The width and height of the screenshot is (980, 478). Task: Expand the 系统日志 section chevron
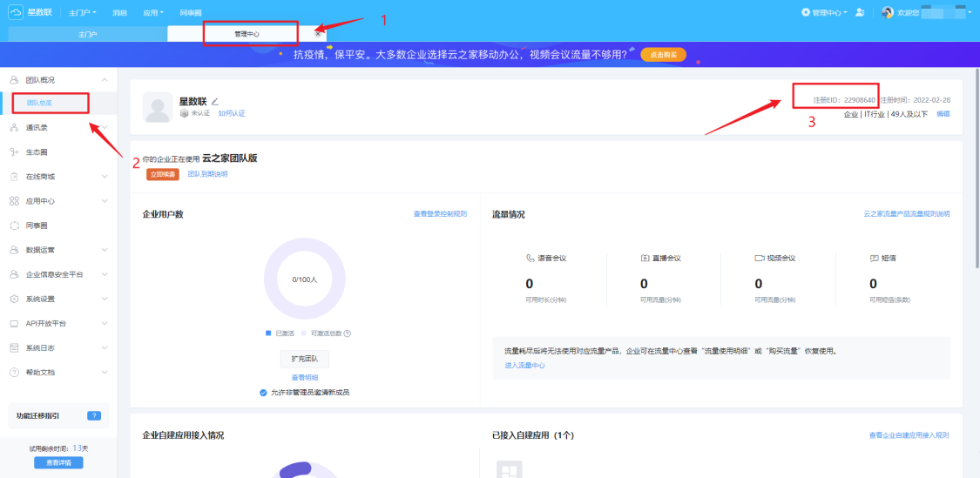(x=105, y=347)
